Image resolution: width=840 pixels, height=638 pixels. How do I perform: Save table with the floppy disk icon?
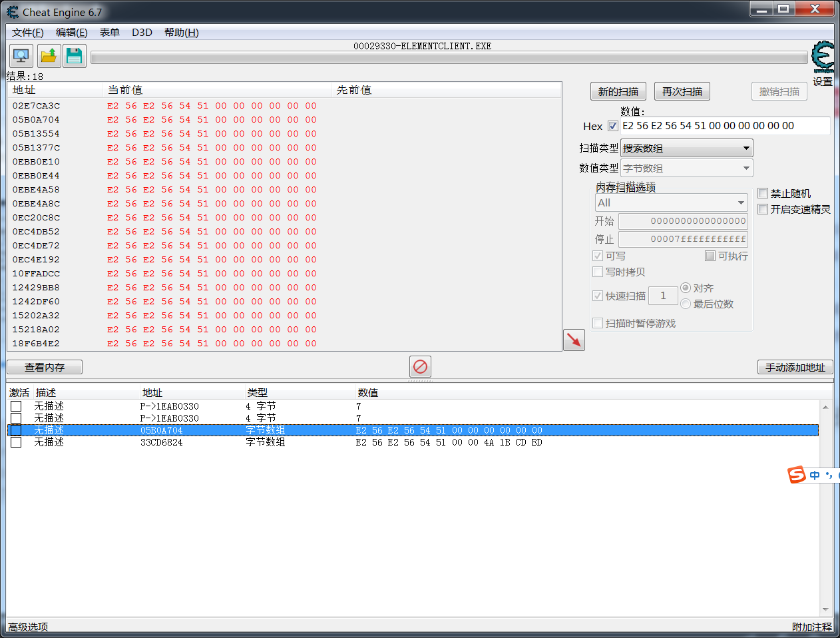point(75,56)
